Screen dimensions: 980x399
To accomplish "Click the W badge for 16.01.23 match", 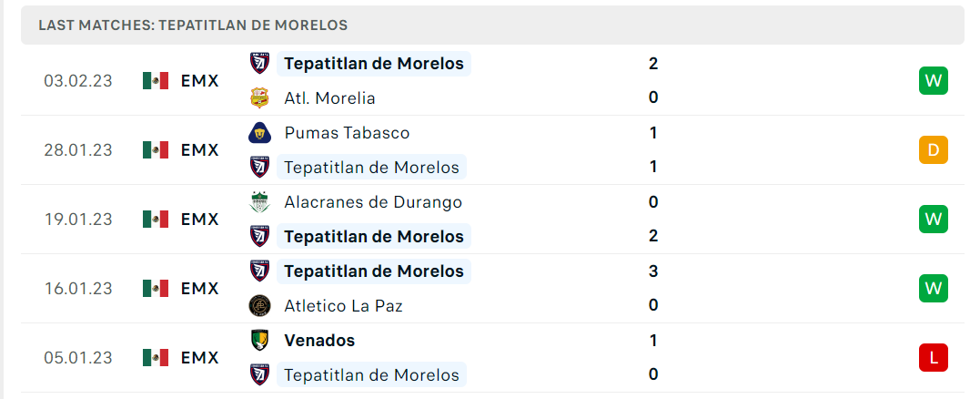I will (x=933, y=288).
